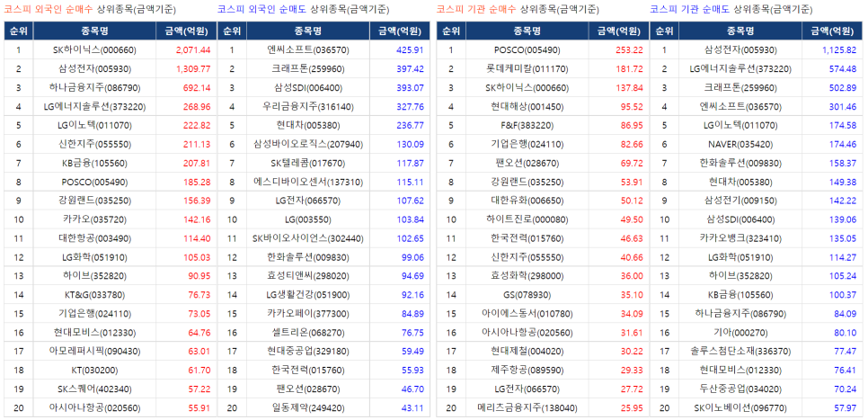Click the amount 397.42
The image size is (868, 420).
click(x=410, y=68)
